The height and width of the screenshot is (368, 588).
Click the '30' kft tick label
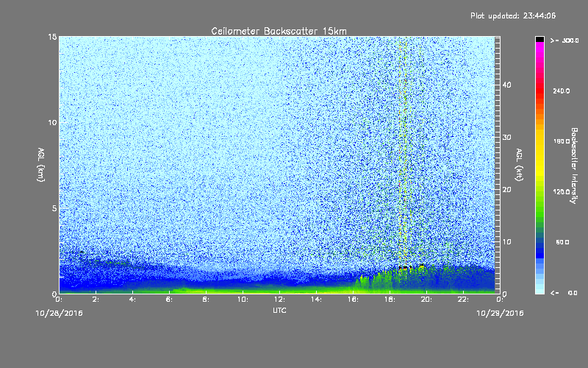tap(506, 138)
